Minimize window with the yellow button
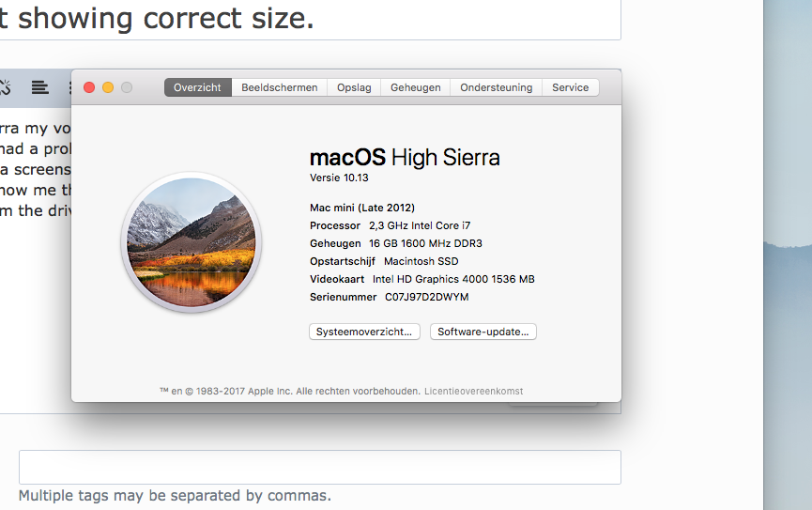Image resolution: width=812 pixels, height=510 pixels. [x=108, y=87]
